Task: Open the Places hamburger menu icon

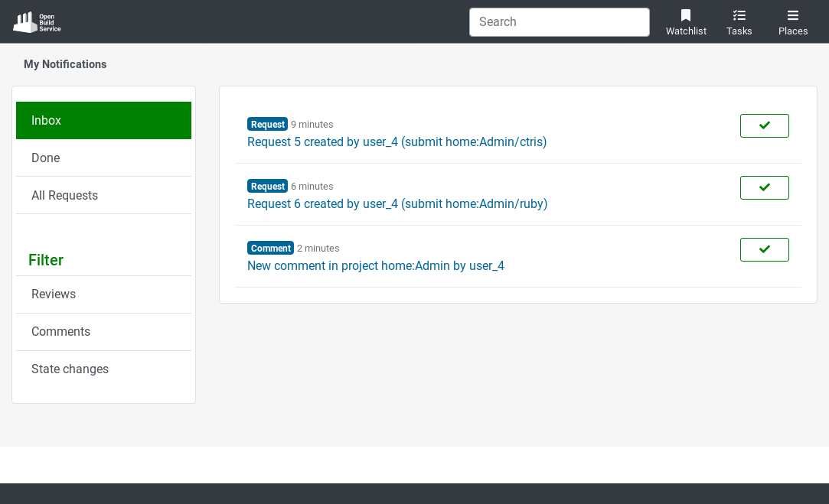Action: tap(792, 15)
